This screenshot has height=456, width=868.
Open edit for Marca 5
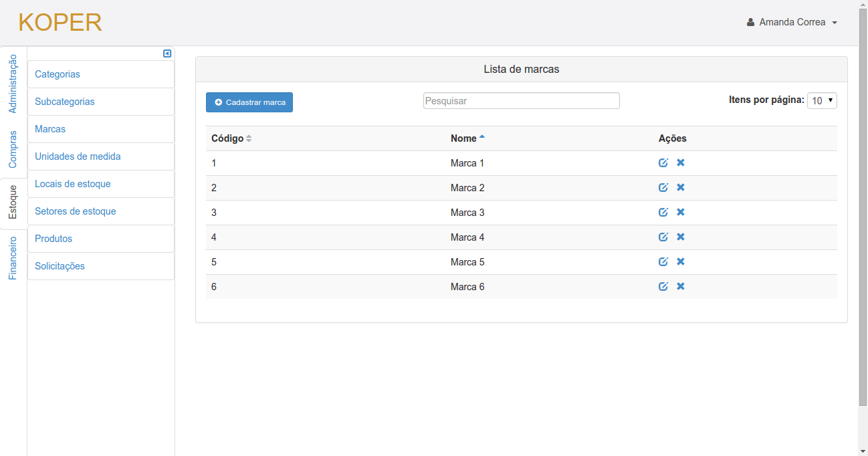[x=663, y=262]
